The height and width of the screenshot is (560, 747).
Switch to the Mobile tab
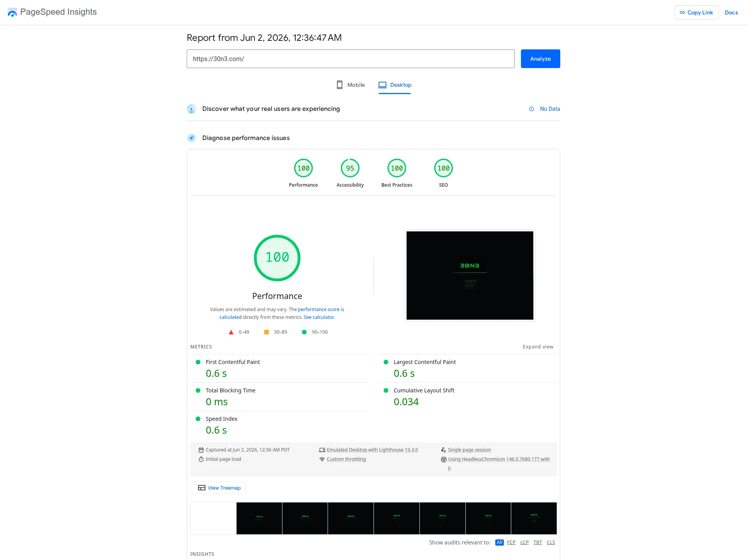click(x=351, y=85)
